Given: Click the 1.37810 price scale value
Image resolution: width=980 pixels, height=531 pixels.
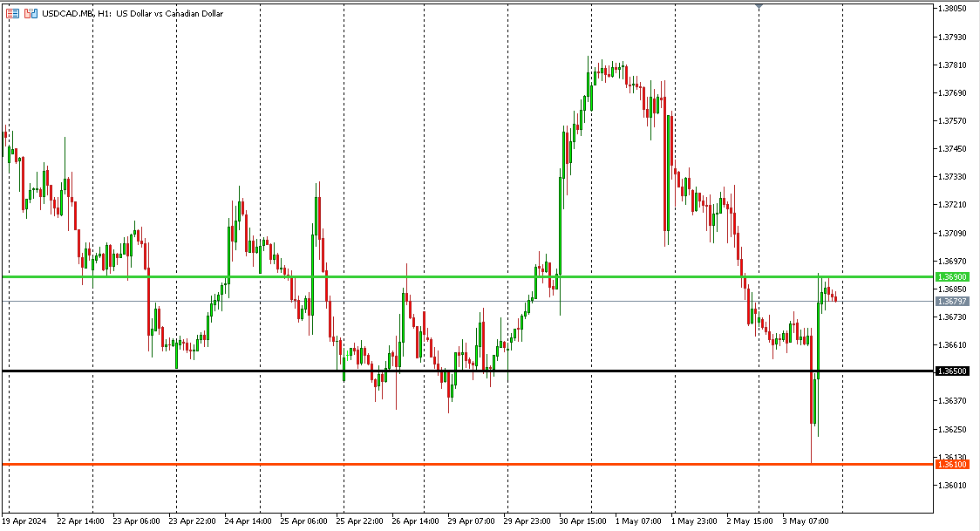Looking at the screenshot, I should (x=952, y=65).
